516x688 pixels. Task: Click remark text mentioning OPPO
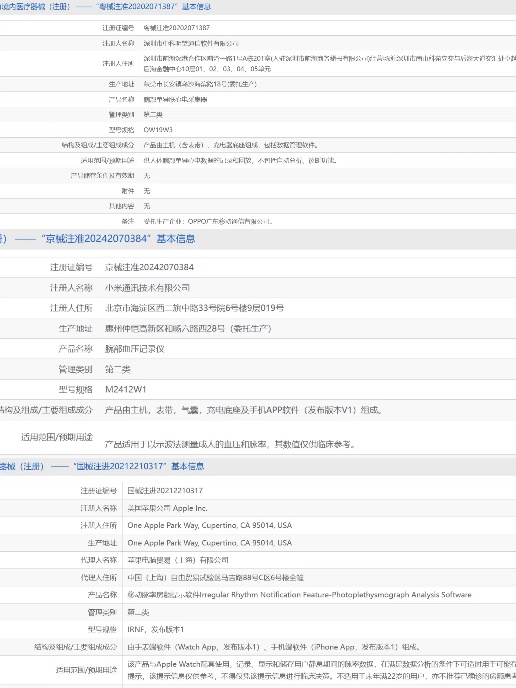(x=208, y=222)
